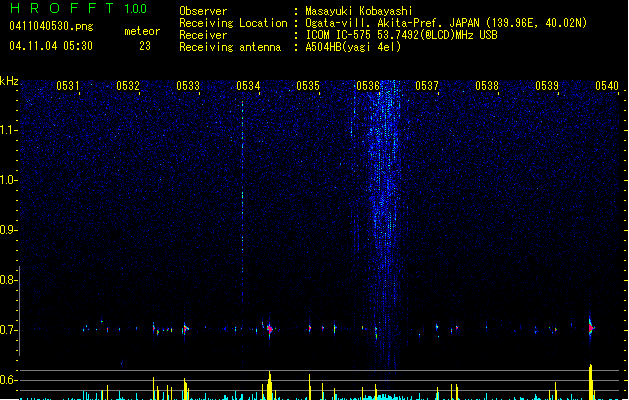Click the 0536 time marker

pos(368,86)
